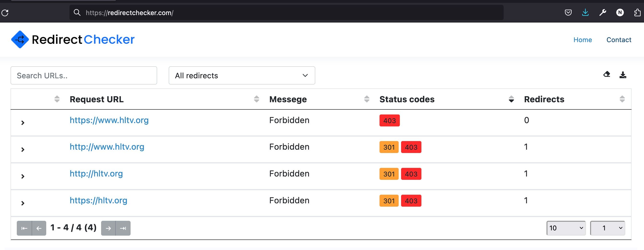Sort the table by Status codes column
Screen dimensions: 644x250
[511, 99]
